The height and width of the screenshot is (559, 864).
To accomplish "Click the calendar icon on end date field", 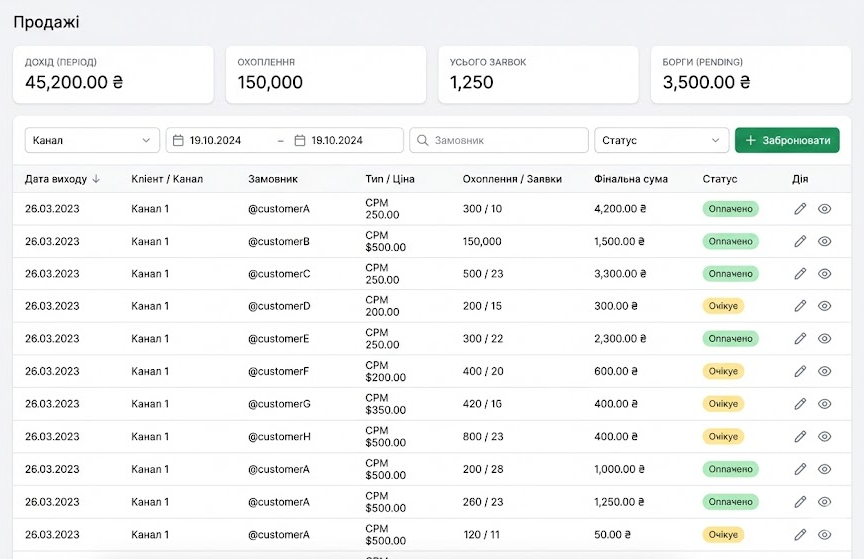I will click(300, 141).
